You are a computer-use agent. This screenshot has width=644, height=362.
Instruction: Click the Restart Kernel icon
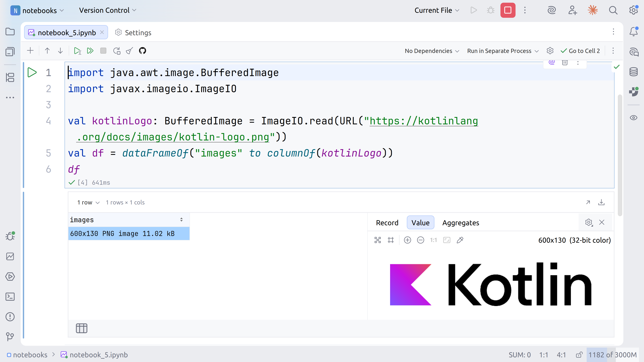tap(117, 51)
